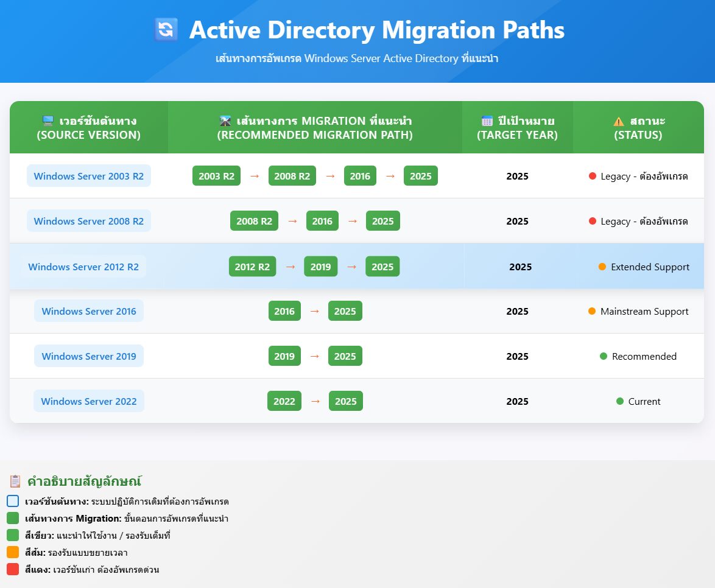
Task: Click the green legend swatch labeled สีเขียว
Action: [13, 535]
